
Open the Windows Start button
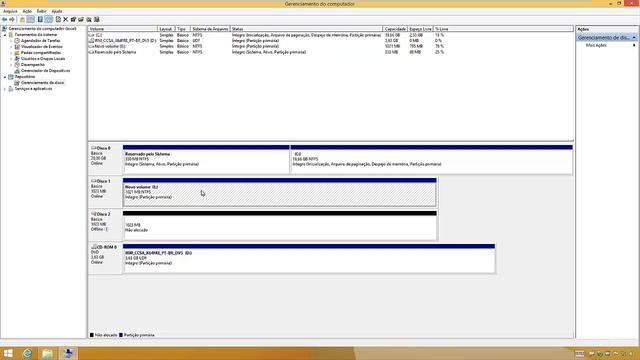[x=8, y=353]
